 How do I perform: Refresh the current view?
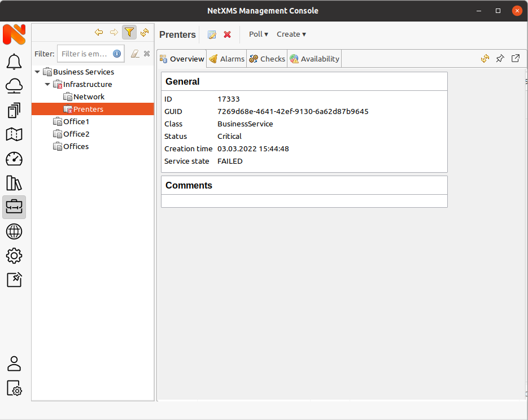[485, 59]
